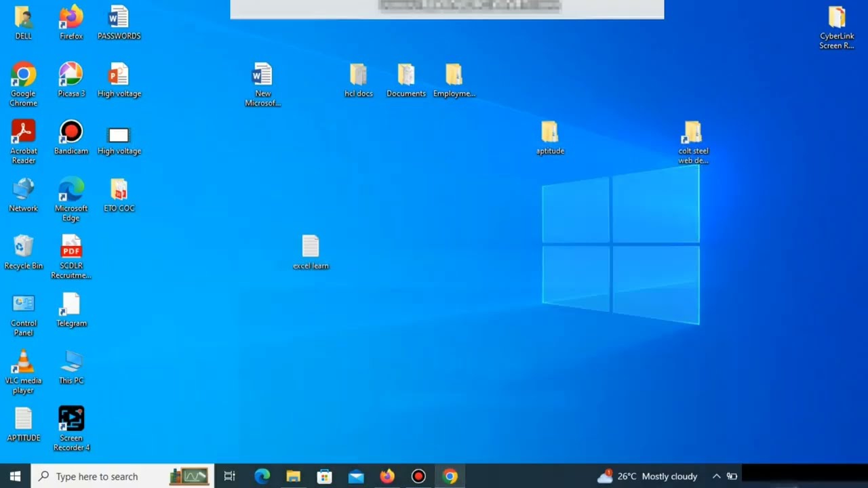Select the Control Panel desktop icon
This screenshot has width=868, height=488.
coord(23,314)
